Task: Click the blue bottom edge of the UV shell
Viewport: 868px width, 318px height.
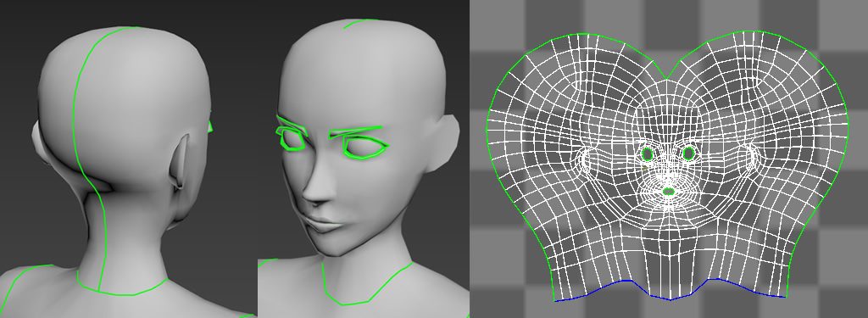Action: (x=670, y=291)
